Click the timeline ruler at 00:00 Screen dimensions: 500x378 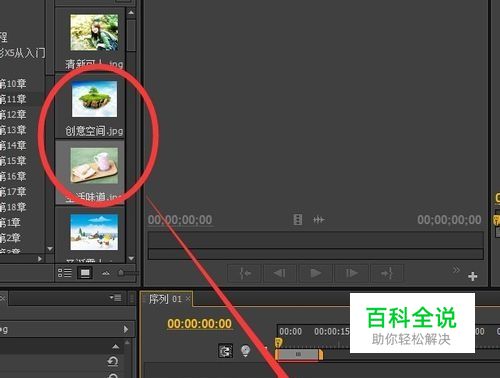290,331
